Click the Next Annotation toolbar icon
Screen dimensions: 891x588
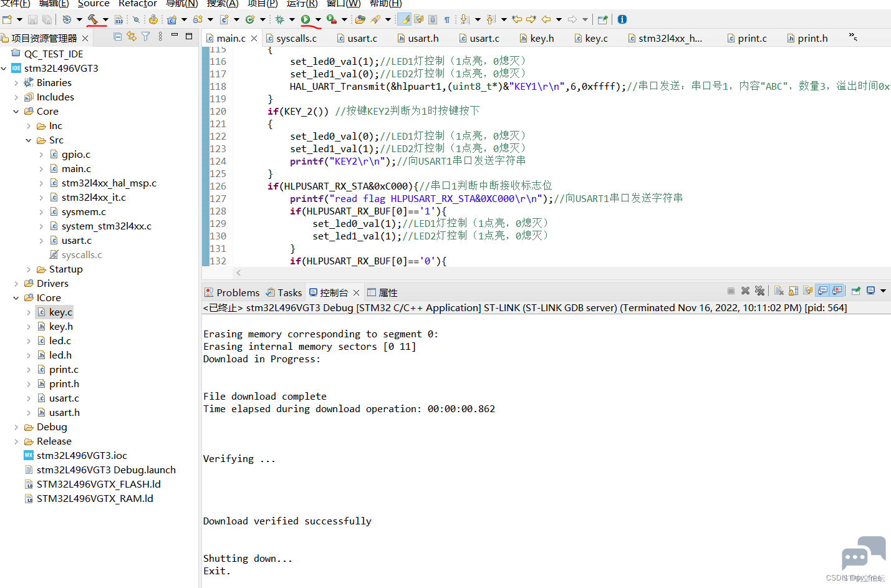coord(465,19)
